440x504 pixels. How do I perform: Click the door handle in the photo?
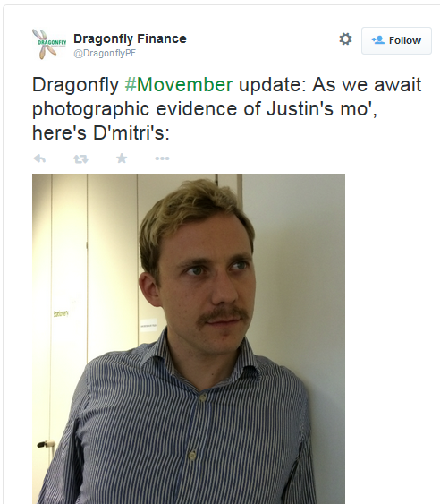coord(46,444)
